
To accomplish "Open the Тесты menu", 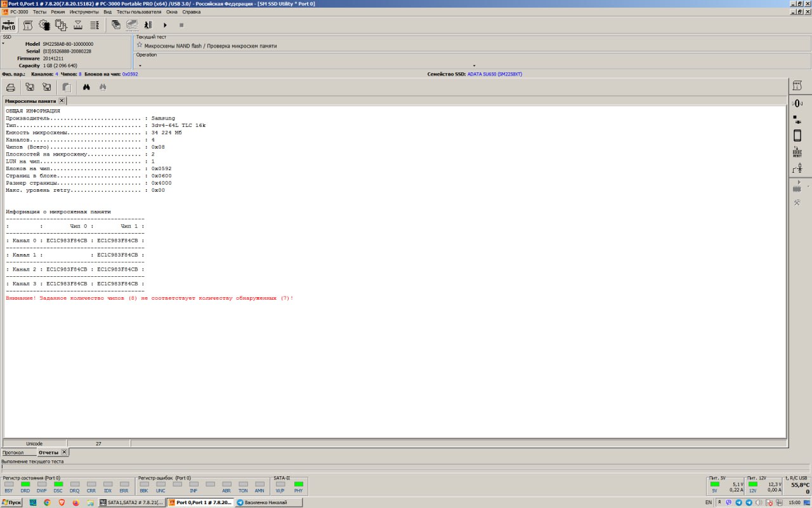I will click(x=39, y=11).
